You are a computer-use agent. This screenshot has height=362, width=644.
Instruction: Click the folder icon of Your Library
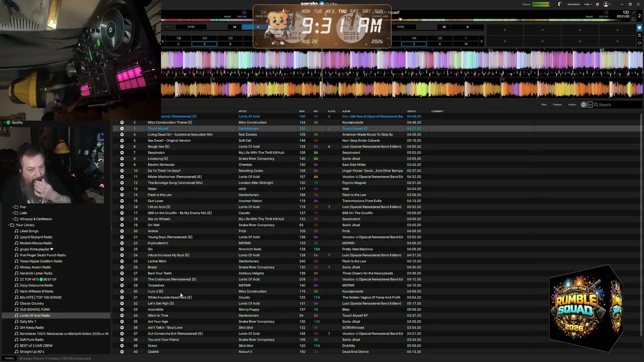[12, 225]
